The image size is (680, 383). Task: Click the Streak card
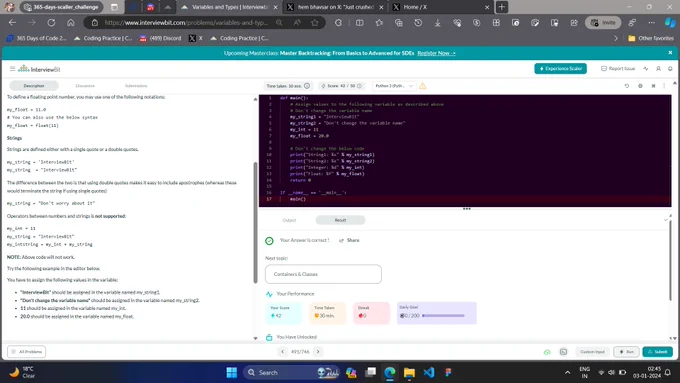372,313
